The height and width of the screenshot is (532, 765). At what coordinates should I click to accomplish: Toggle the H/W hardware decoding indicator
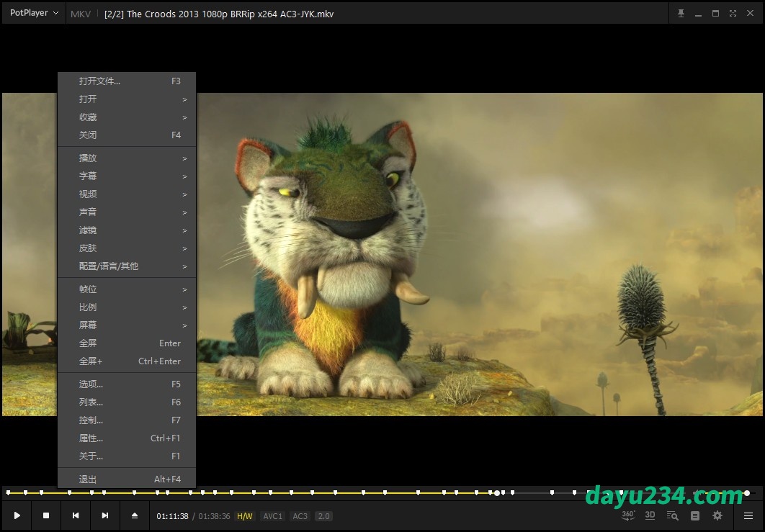coord(245,516)
